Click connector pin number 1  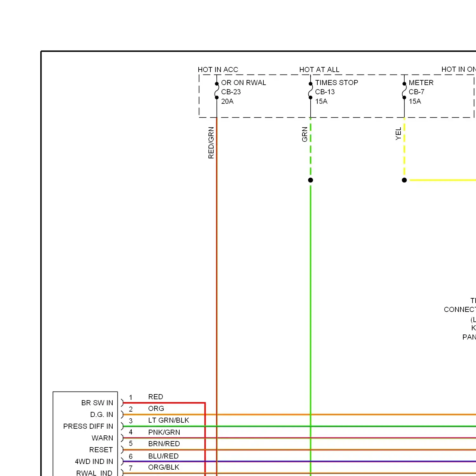(x=130, y=397)
